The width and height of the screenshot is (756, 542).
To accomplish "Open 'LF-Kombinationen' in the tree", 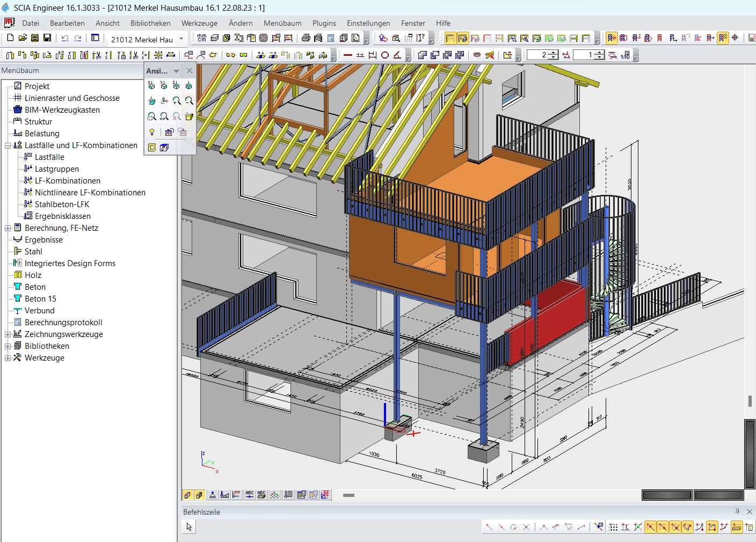I will pyautogui.click(x=68, y=181).
